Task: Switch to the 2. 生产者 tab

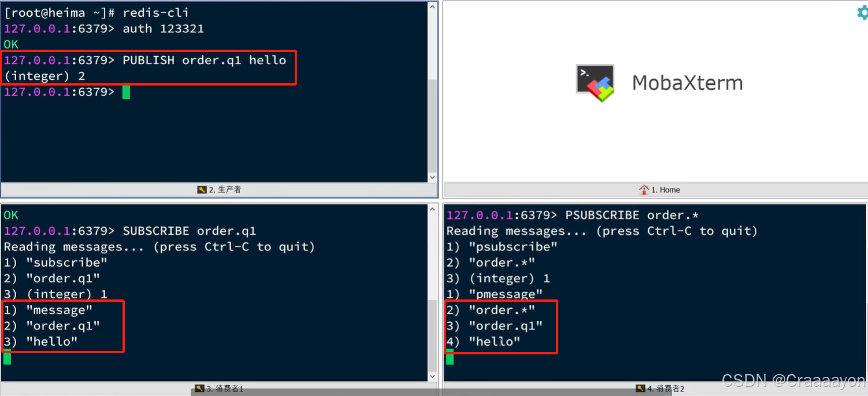Action: 218,190
